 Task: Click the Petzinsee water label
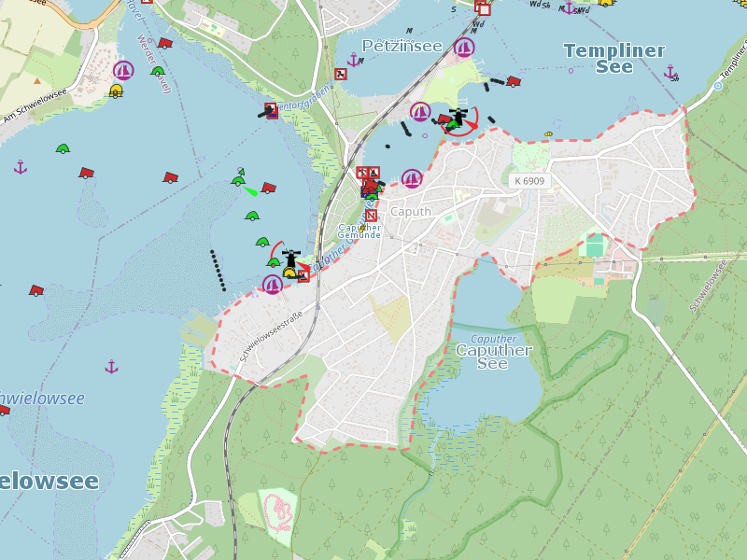pyautogui.click(x=402, y=46)
